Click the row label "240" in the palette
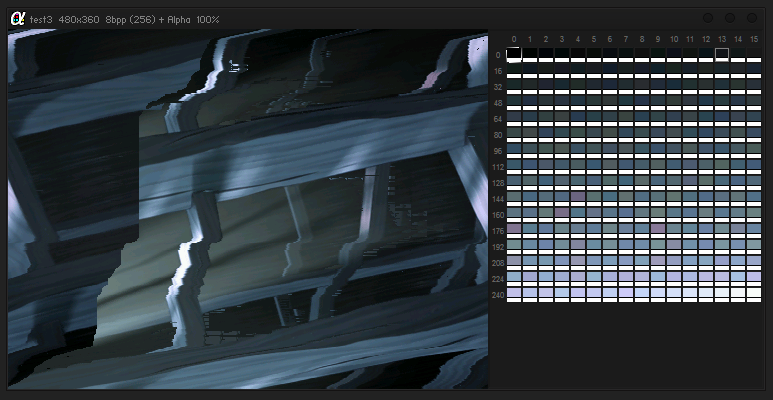This screenshot has width=773, height=400. click(498, 295)
